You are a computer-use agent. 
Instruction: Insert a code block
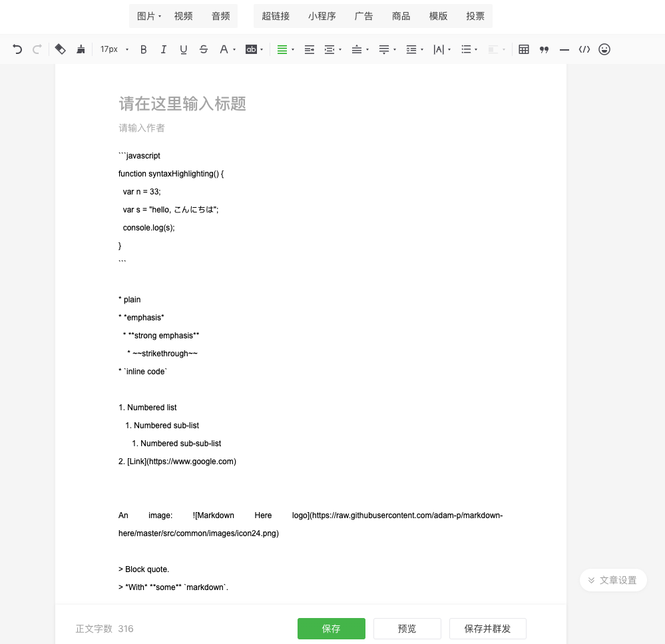click(x=584, y=49)
